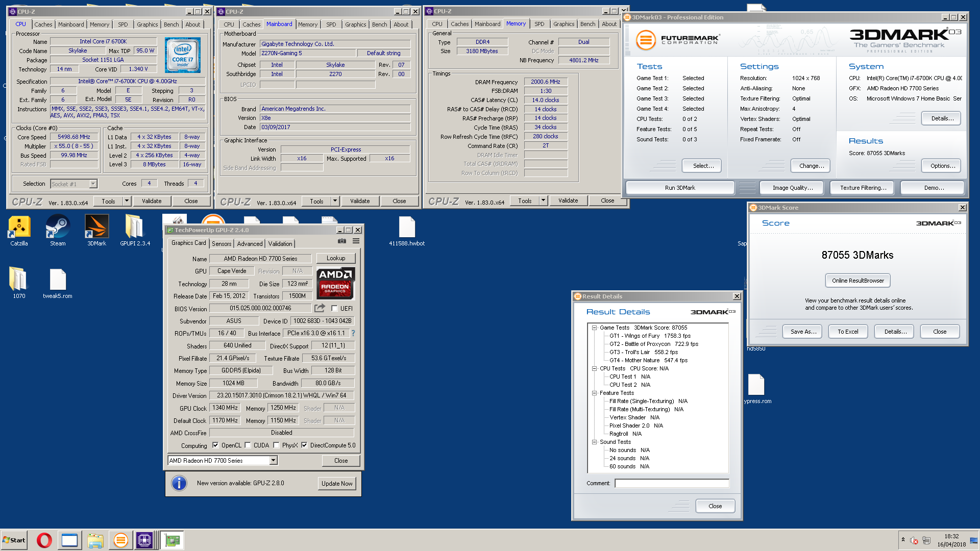Viewport: 980px width, 551px height.
Task: Click To Excel button
Action: (x=848, y=332)
